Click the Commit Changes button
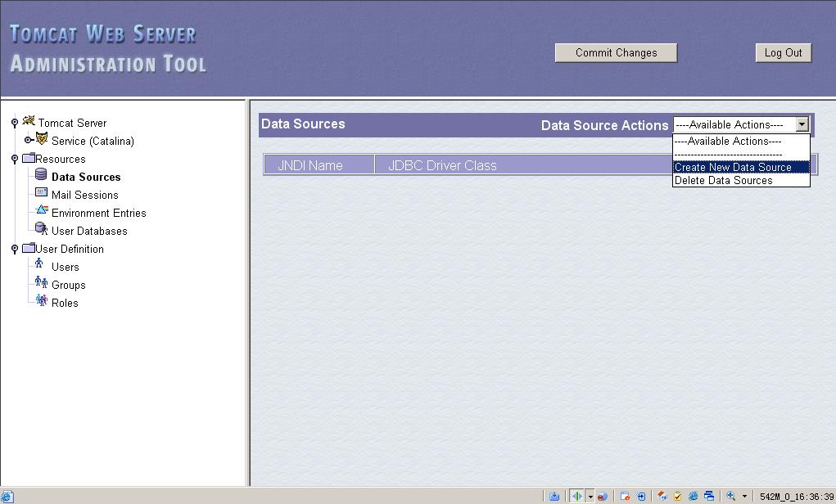This screenshot has width=836, height=504. click(617, 52)
